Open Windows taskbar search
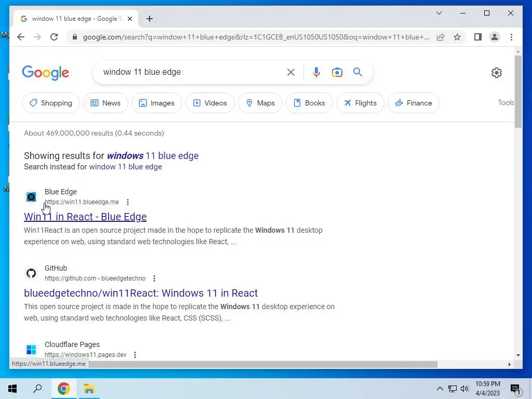 37,389
